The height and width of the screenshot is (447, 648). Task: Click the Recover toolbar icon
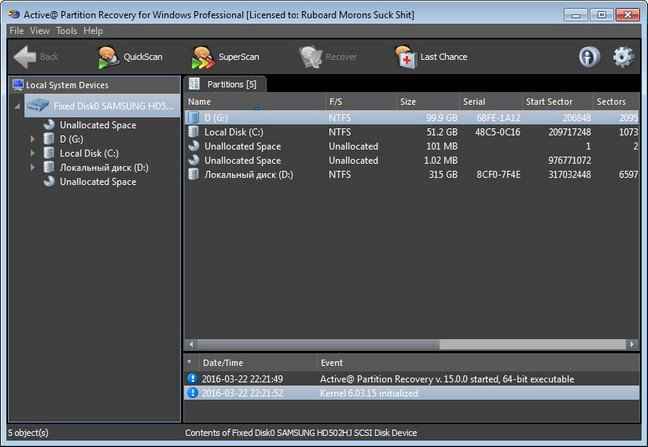[x=311, y=57]
